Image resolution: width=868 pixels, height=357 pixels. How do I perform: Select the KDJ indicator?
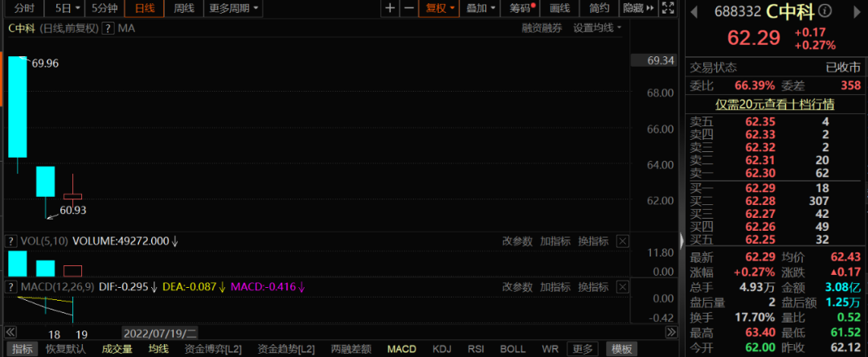coord(442,349)
